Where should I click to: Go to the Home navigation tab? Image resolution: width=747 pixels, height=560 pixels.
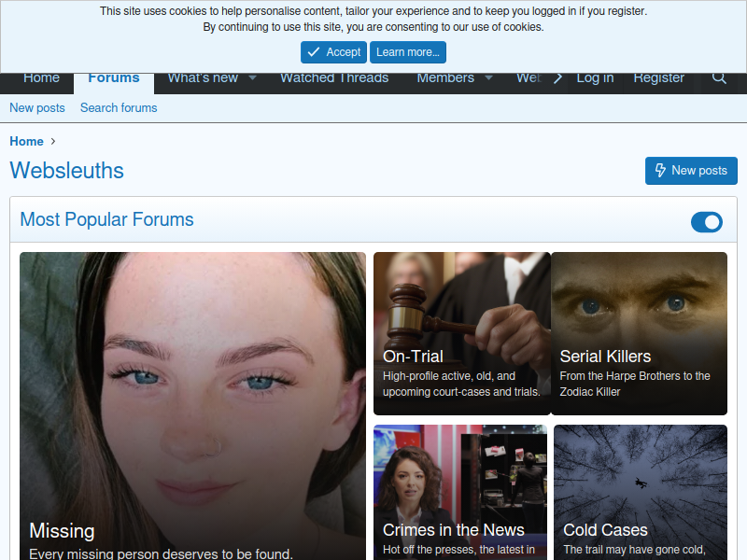tap(41, 78)
